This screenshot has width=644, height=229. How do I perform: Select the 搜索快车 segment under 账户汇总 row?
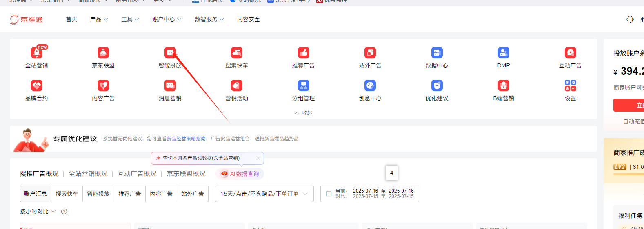pyautogui.click(x=67, y=194)
